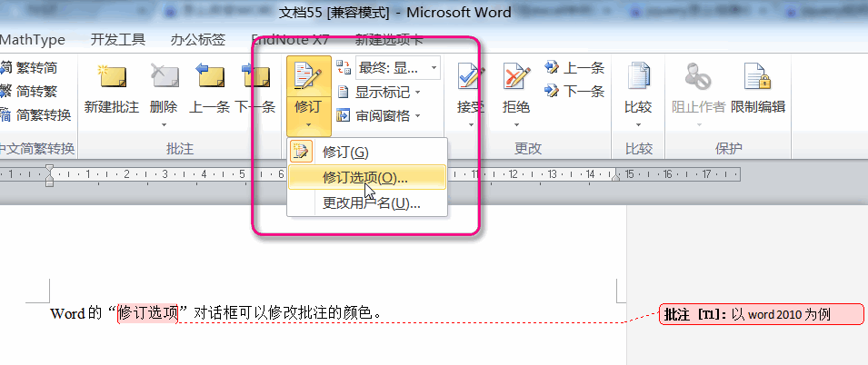The height and width of the screenshot is (365, 868).
Task: Open dropdown arrow under 删除
Action: (x=164, y=125)
